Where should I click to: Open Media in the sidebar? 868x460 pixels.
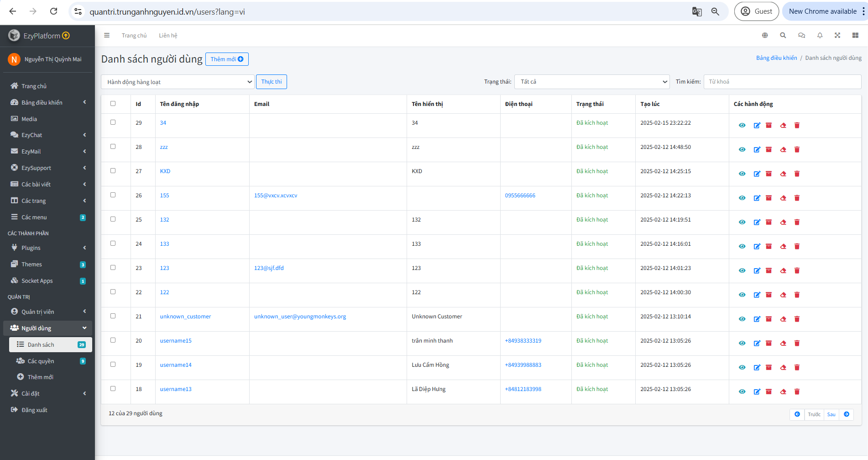(47, 119)
